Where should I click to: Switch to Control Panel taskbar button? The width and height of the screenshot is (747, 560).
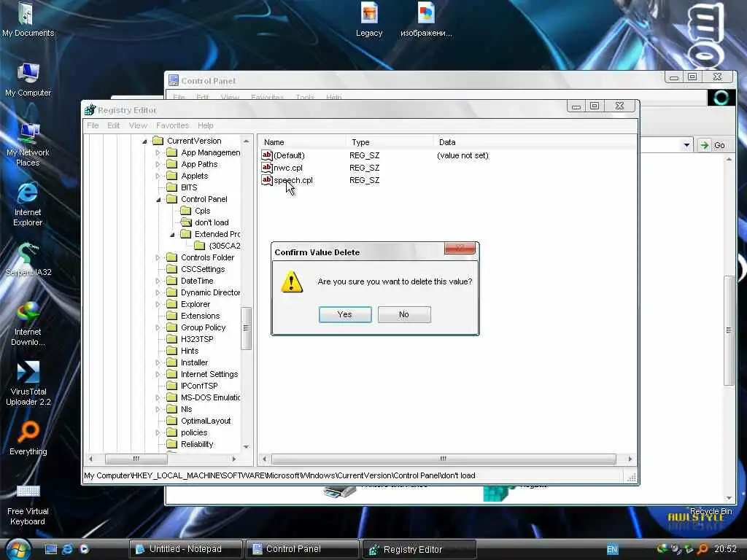pyautogui.click(x=302, y=549)
